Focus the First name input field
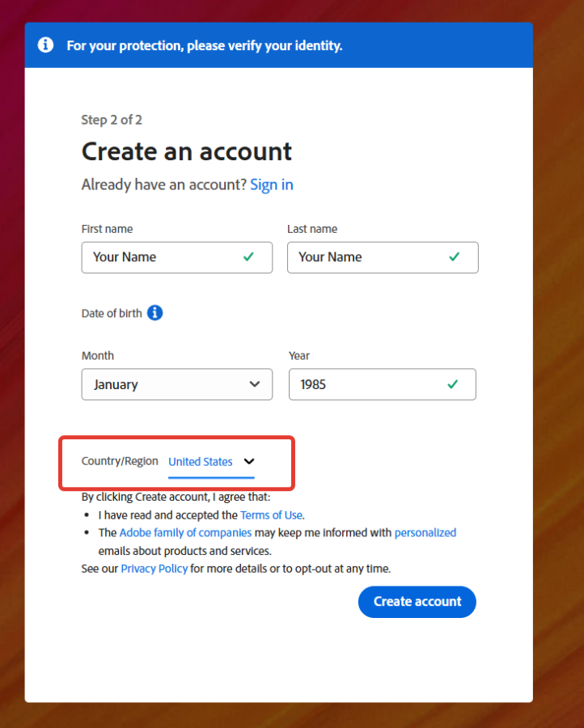This screenshot has width=584, height=728. point(177,257)
